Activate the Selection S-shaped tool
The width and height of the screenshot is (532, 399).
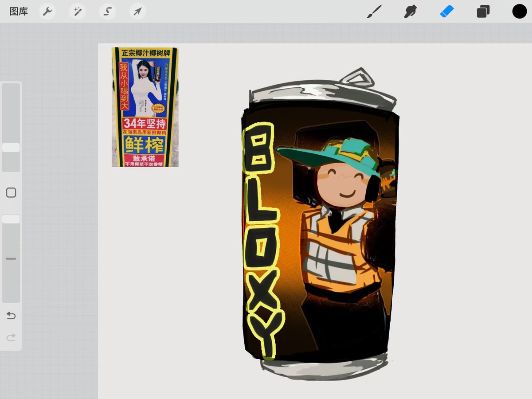(107, 12)
